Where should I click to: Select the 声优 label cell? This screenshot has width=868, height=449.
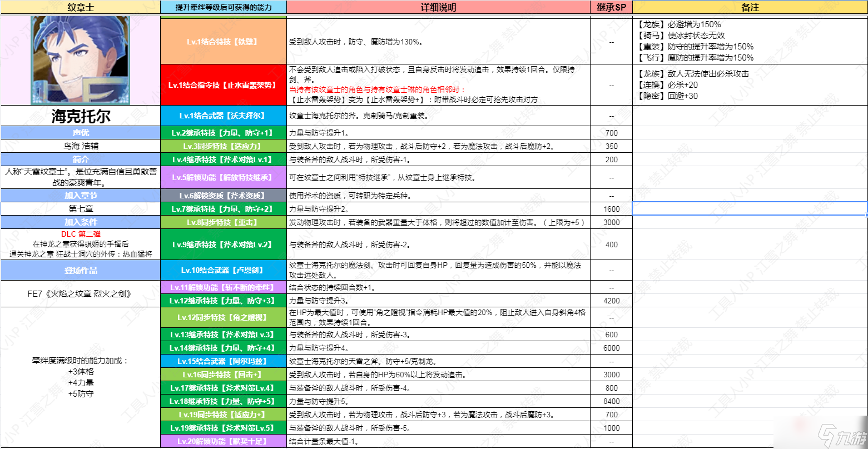tap(81, 133)
